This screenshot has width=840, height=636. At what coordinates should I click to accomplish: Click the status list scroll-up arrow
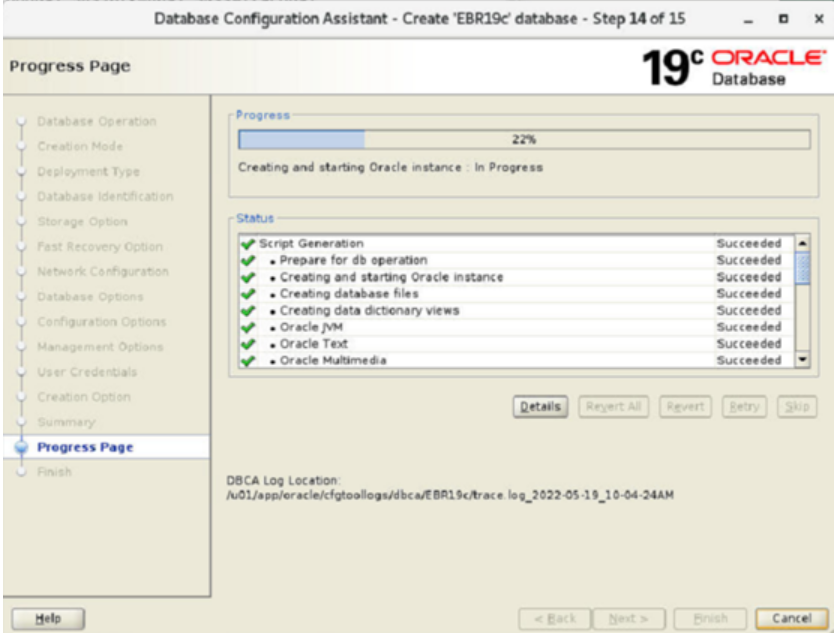802,243
